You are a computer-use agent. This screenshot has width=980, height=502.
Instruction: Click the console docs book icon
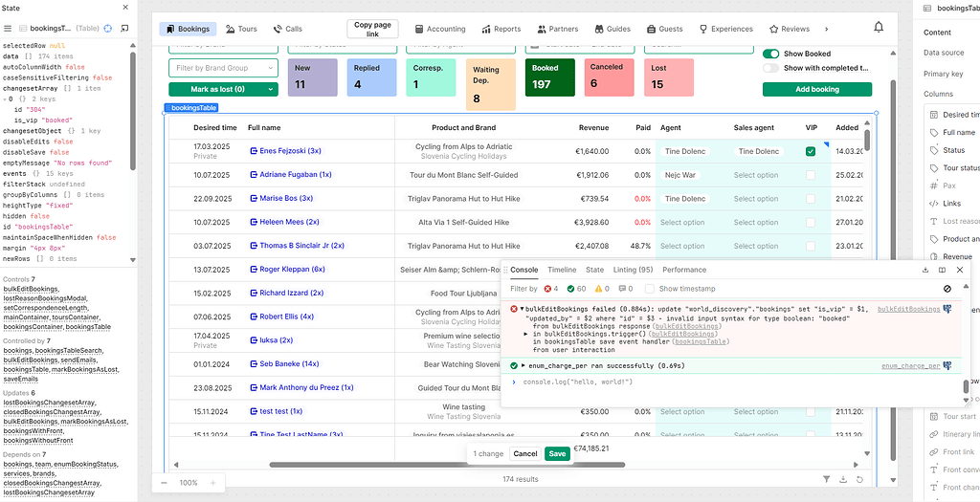pyautogui.click(x=942, y=271)
